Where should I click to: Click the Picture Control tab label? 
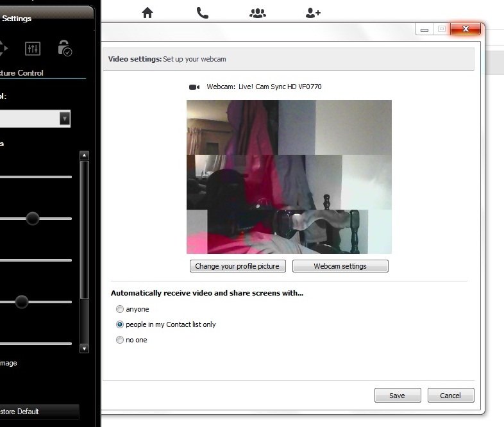click(22, 73)
